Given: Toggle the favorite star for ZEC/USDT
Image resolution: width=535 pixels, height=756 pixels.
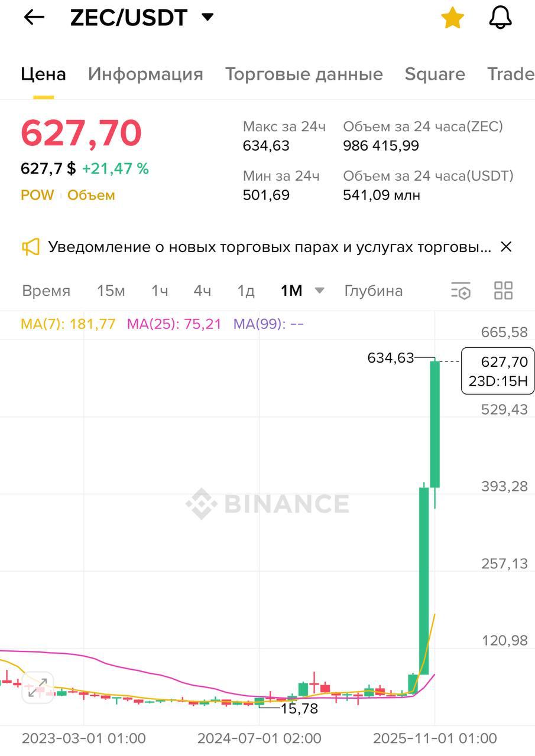Looking at the screenshot, I should coord(452,18).
